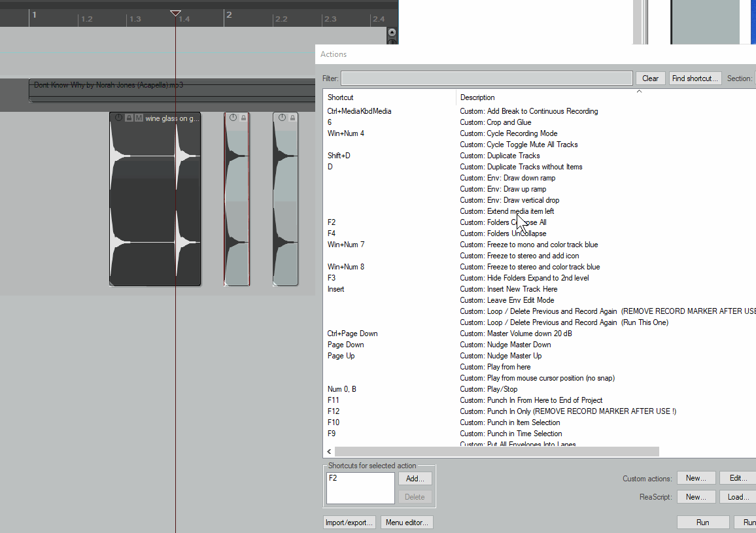Click the 'Win+Num 4' shortcut cell

(346, 133)
